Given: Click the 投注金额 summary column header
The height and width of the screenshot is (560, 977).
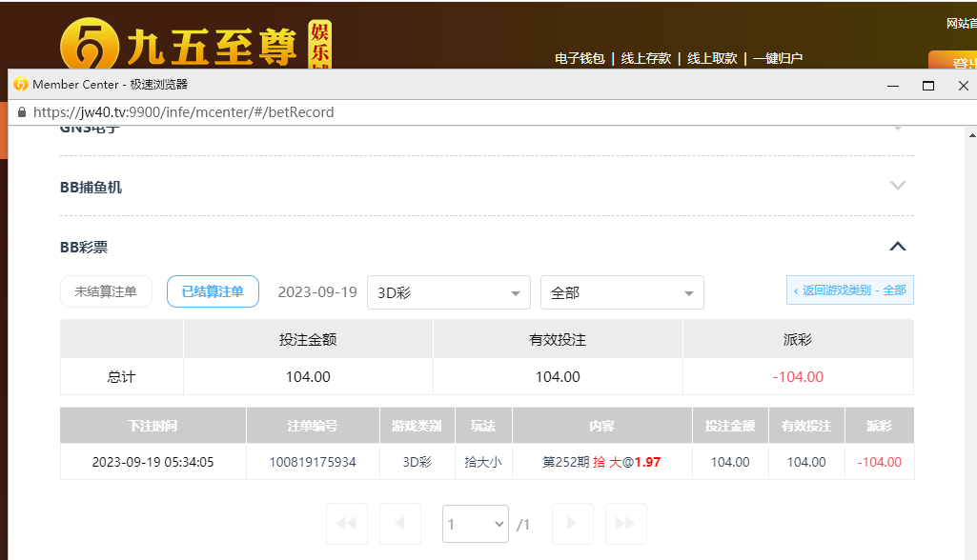Looking at the screenshot, I should (308, 339).
